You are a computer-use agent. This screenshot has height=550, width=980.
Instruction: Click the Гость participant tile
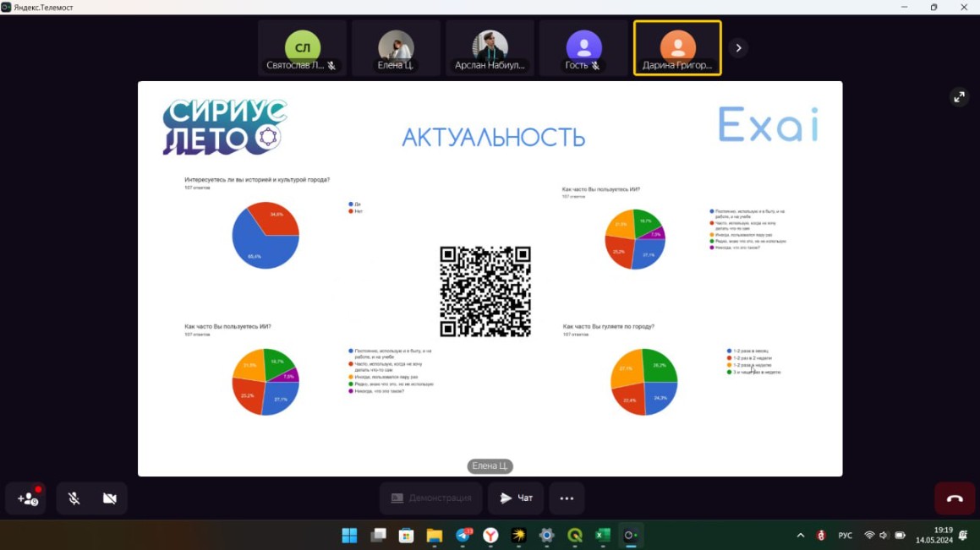click(583, 48)
